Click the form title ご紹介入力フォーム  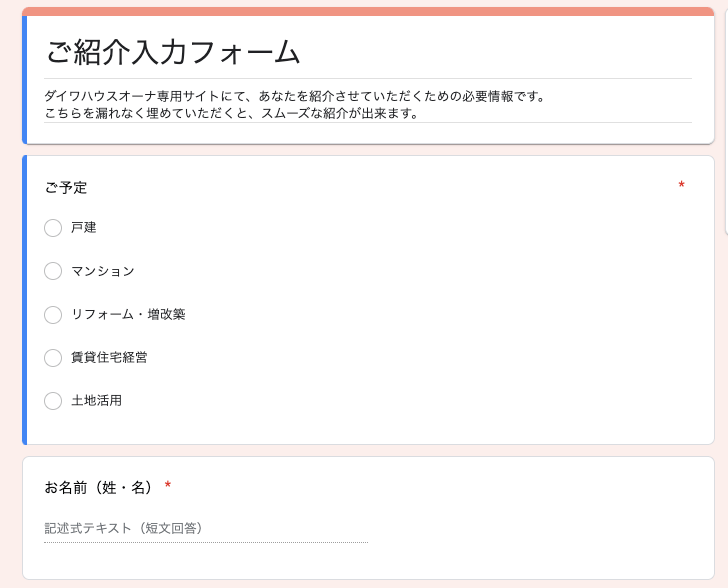coord(173,52)
